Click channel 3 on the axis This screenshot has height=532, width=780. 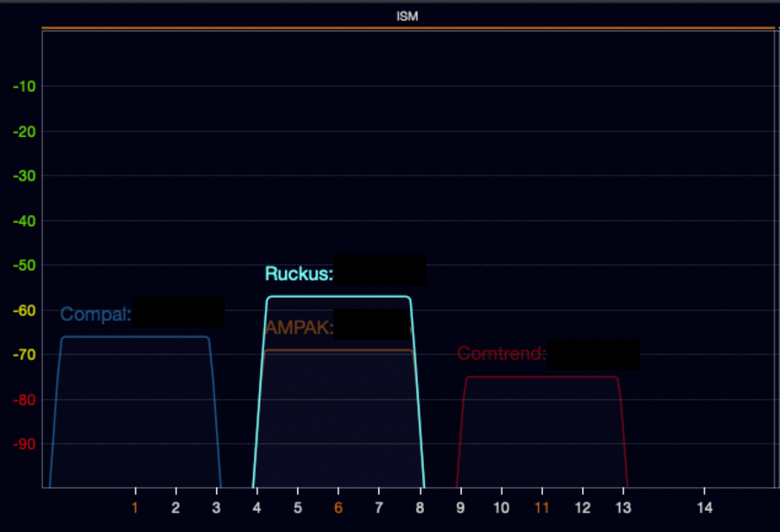[x=216, y=508]
